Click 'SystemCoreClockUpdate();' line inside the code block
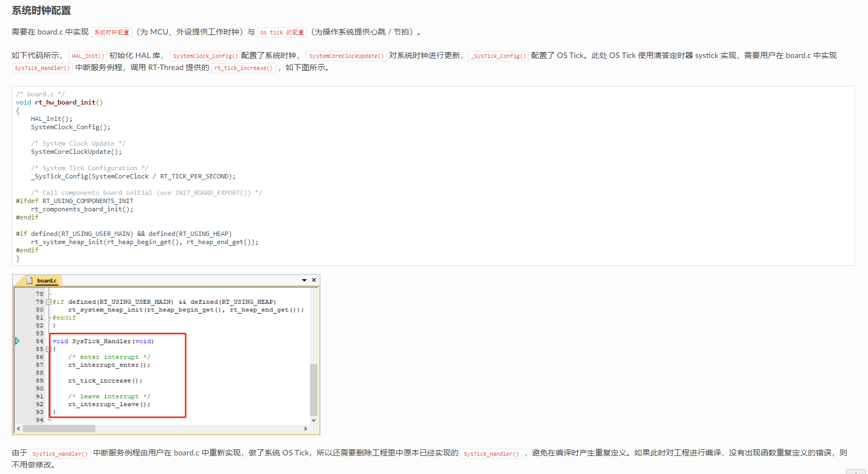This screenshot has height=474, width=868. 76,152
